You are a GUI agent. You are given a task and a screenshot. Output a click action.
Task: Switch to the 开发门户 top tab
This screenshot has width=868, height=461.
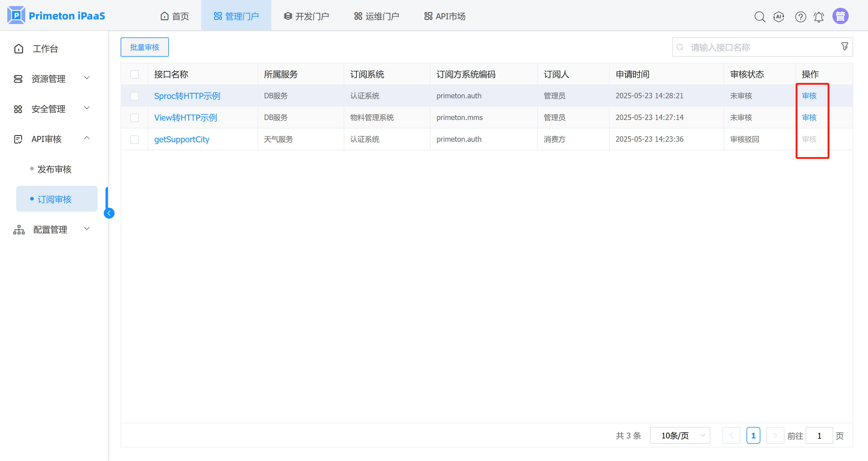(306, 16)
